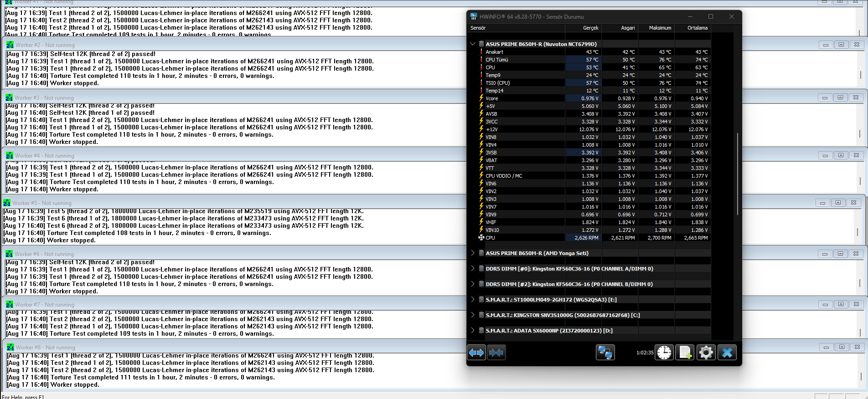The height and width of the screenshot is (399, 868).
Task: Click the Worker #2 log vertical scrollbar
Action: (860, 75)
